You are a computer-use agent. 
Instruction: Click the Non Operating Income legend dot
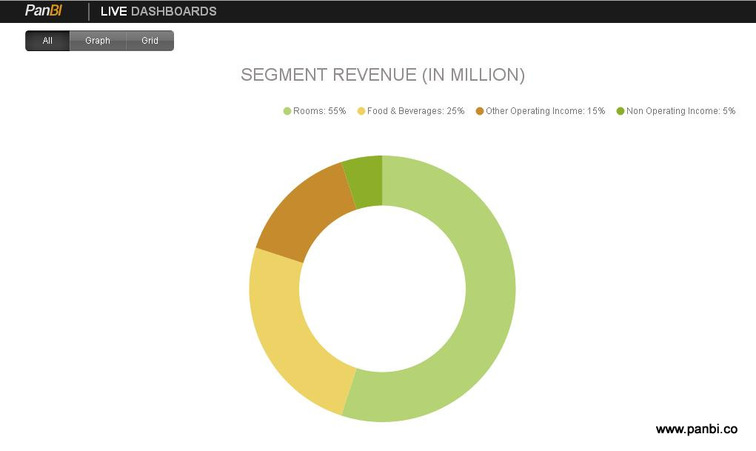click(621, 111)
